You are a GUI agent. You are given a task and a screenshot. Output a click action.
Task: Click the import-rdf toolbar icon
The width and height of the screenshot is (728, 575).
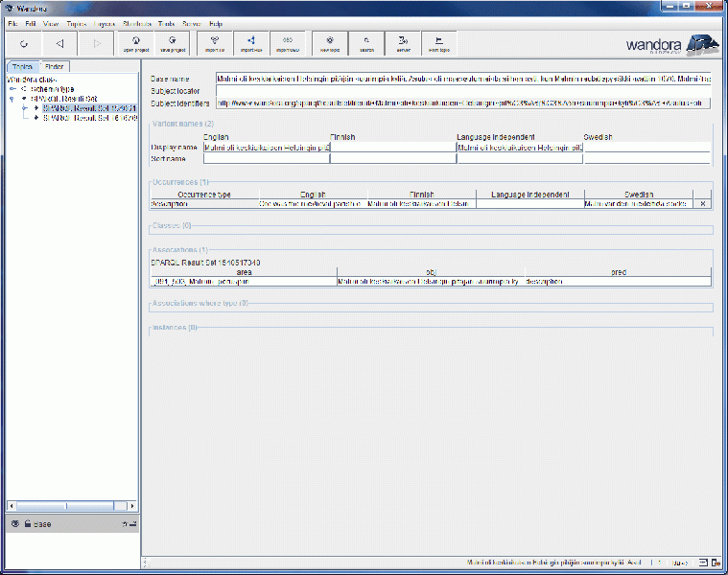pos(215,42)
